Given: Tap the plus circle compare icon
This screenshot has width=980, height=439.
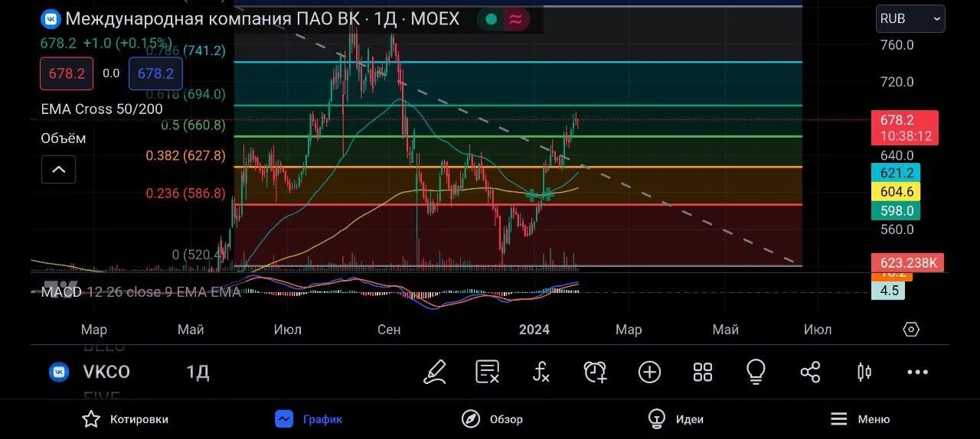Looking at the screenshot, I should coord(649,372).
